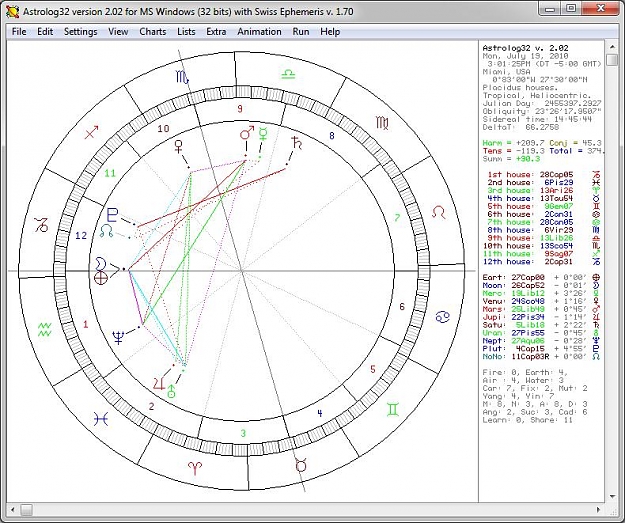This screenshot has width=625, height=523.
Task: Click the 'Miami, USA' location line
Action: coord(506,72)
